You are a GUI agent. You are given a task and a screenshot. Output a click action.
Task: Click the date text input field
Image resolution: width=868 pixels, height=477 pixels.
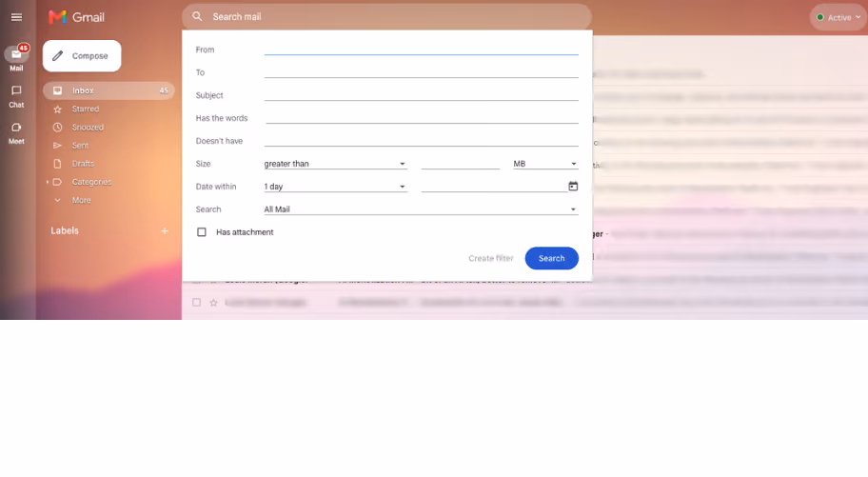[494, 187]
